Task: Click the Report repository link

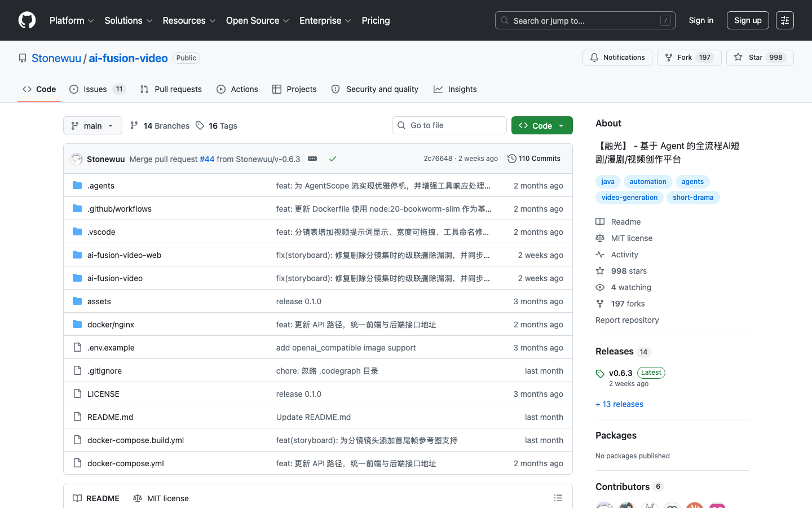Action: tap(627, 320)
